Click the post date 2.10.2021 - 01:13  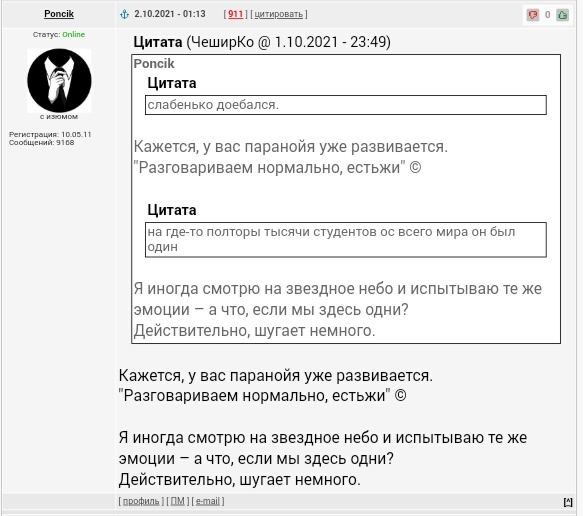pyautogui.click(x=170, y=14)
